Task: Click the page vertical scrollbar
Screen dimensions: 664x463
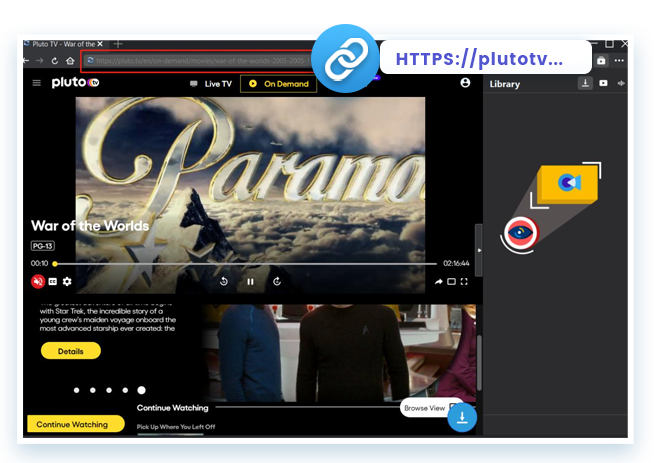Action: click(479, 363)
